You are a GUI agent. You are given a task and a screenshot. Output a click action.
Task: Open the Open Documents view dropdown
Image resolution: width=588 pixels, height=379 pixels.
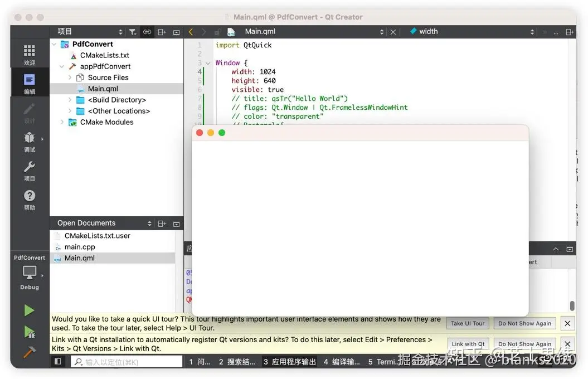(104, 223)
